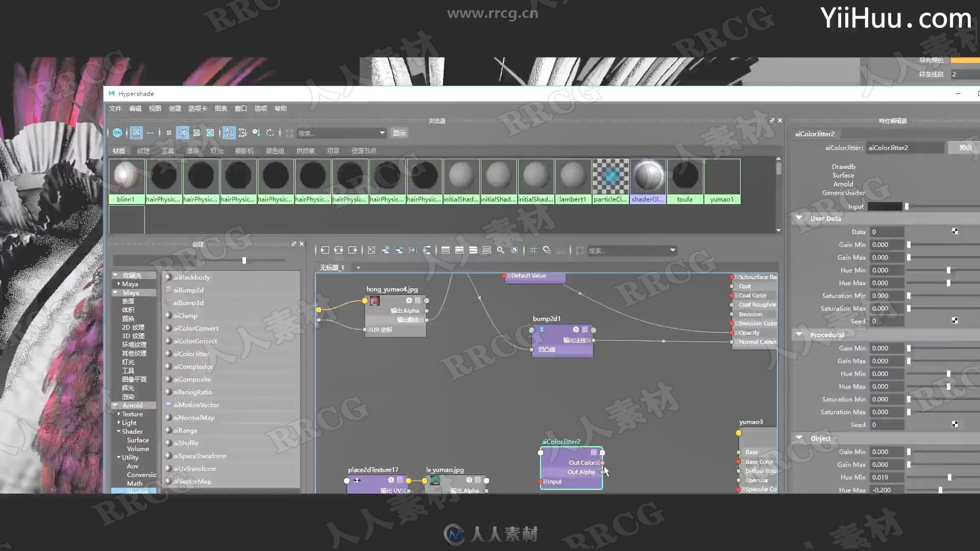Show input connections in graph toolbar
The width and height of the screenshot is (980, 551).
[x=325, y=250]
